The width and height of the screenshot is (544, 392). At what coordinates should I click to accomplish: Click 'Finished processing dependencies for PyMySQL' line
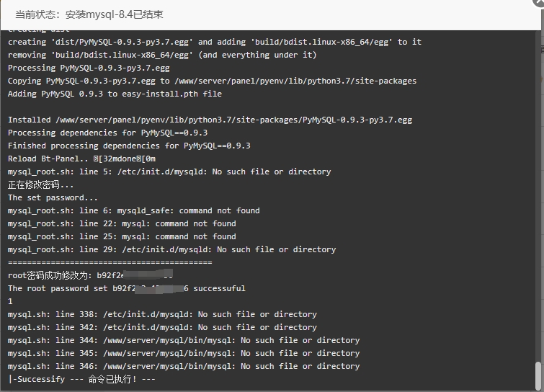click(x=129, y=146)
